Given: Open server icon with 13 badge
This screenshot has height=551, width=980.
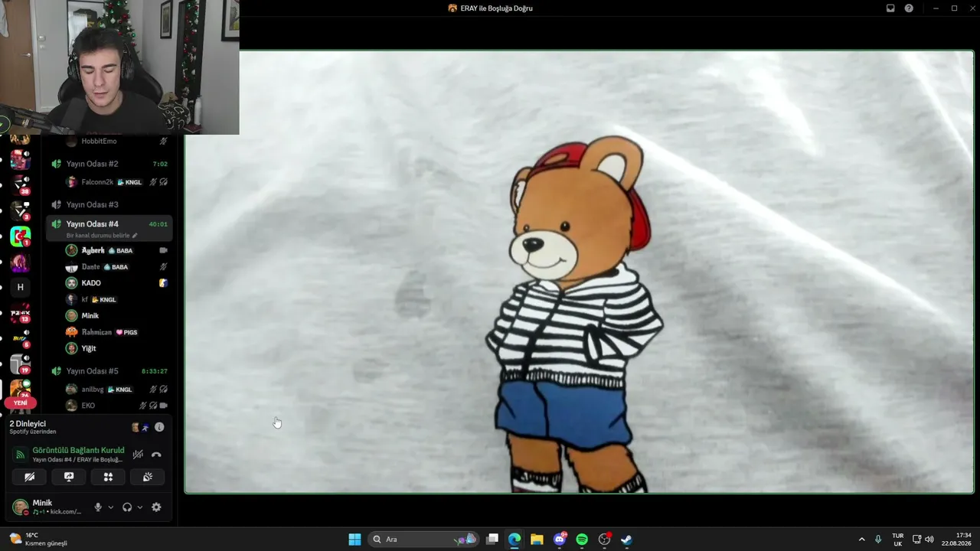Looking at the screenshot, I should click(20, 313).
